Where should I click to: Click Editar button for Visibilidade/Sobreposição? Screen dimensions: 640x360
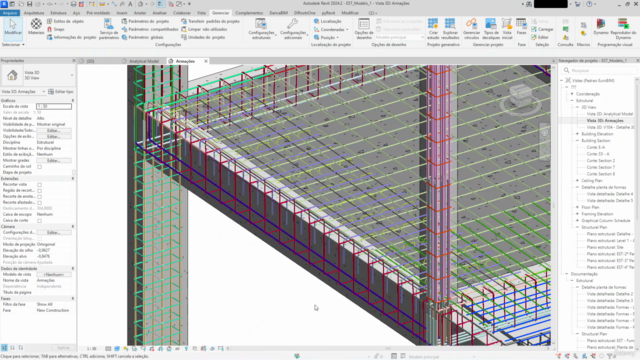point(53,131)
